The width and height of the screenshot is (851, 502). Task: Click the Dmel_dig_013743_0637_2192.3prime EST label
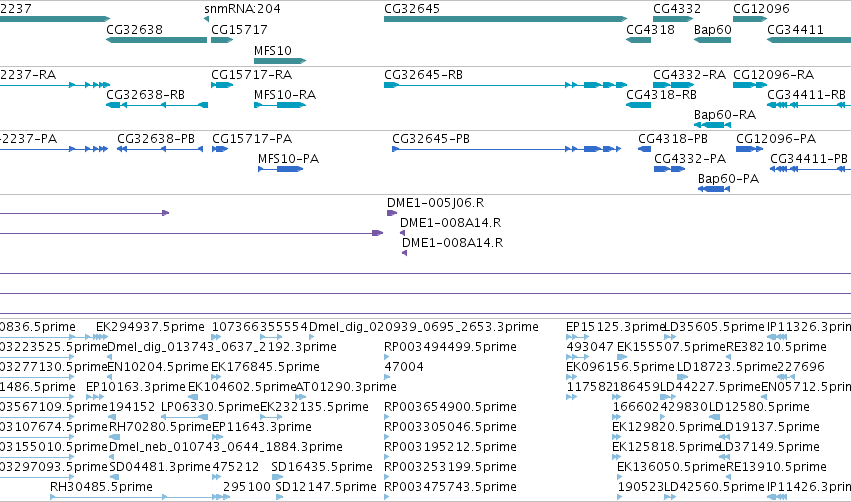[x=222, y=346]
